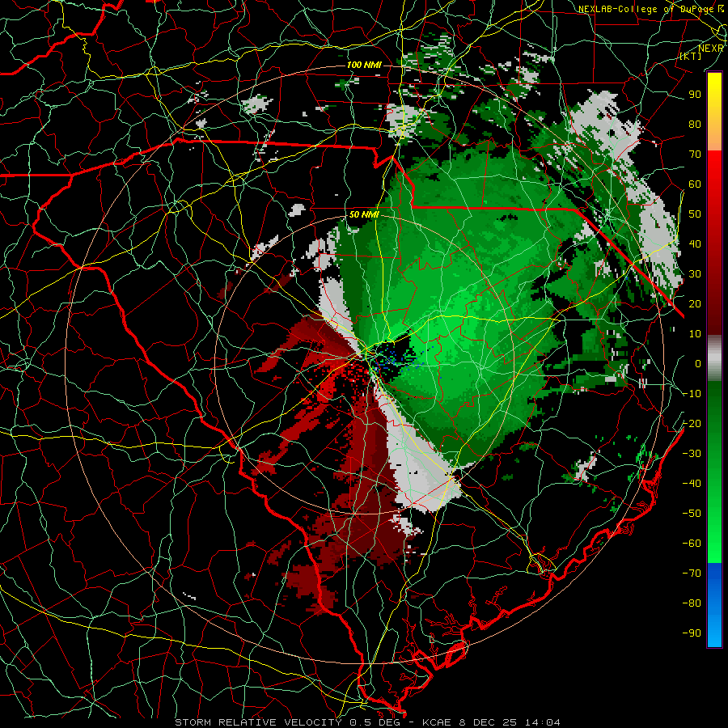
Task: Click the "-80" value on the scale
Action: tap(692, 603)
